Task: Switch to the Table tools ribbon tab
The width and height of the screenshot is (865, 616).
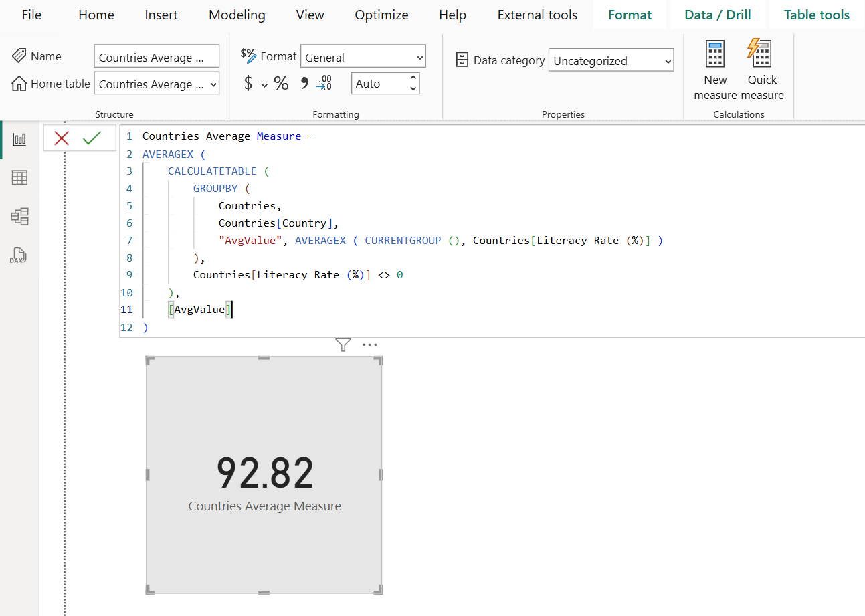Action: [816, 14]
